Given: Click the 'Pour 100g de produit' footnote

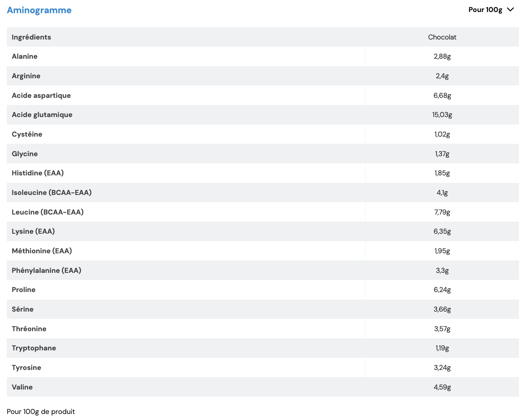Looking at the screenshot, I should tap(41, 412).
